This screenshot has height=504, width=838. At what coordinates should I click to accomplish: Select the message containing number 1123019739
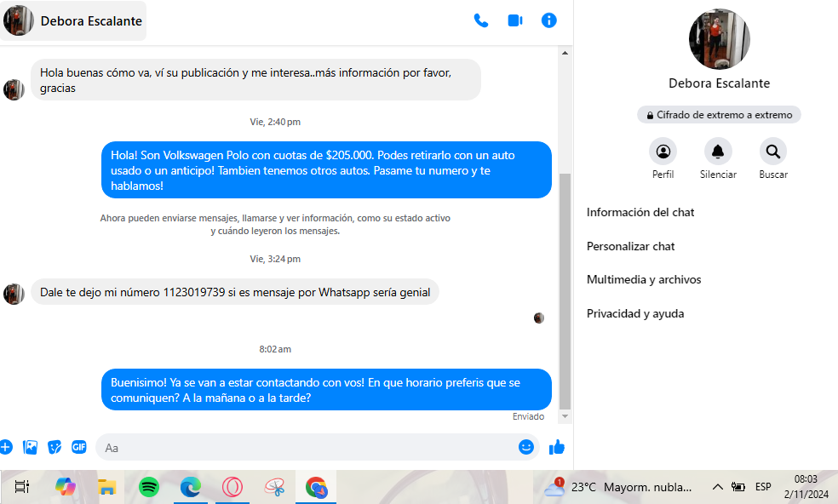235,292
